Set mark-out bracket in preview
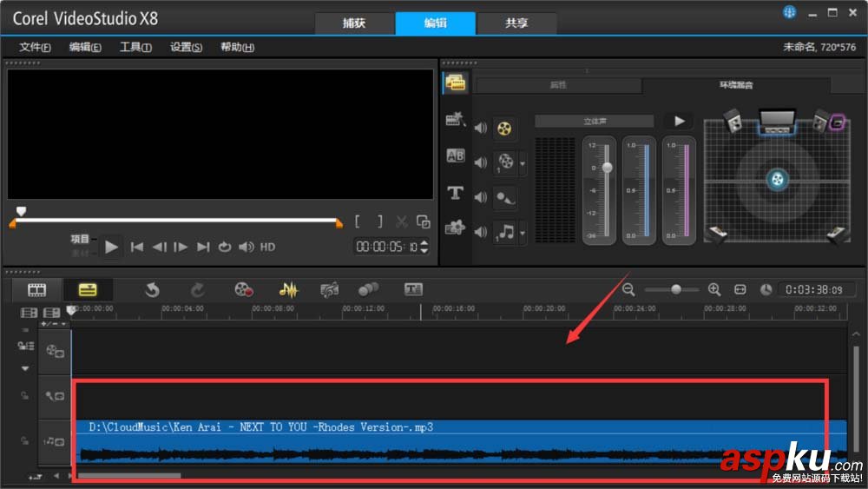Image resolution: width=868 pixels, height=489 pixels. pyautogui.click(x=380, y=221)
